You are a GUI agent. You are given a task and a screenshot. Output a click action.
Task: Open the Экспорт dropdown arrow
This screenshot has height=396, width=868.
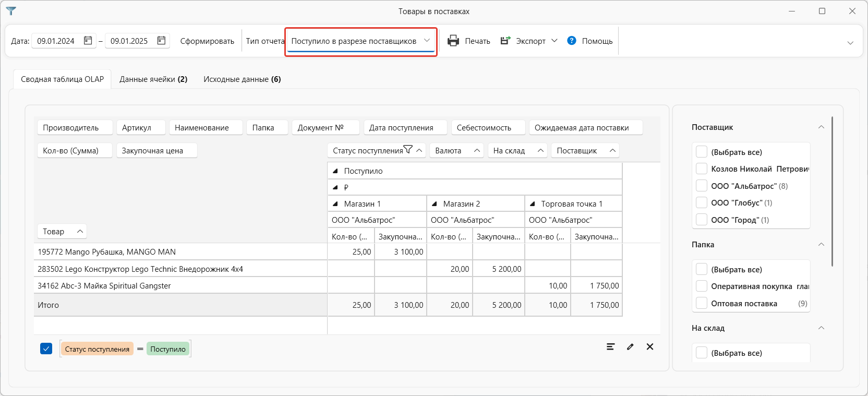click(554, 41)
